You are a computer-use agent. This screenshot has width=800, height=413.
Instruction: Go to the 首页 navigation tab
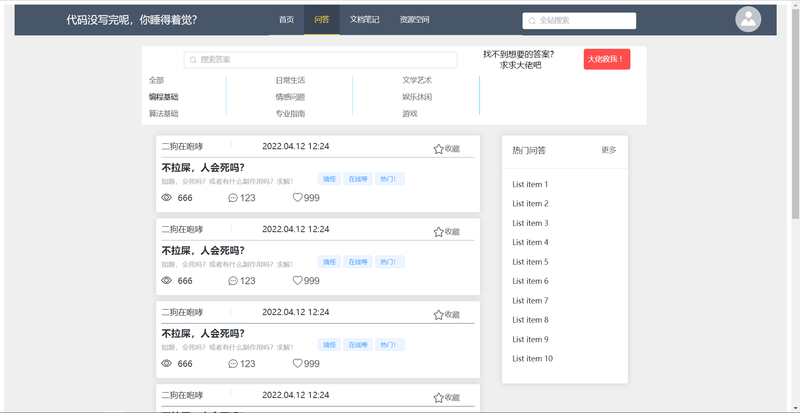(x=286, y=20)
